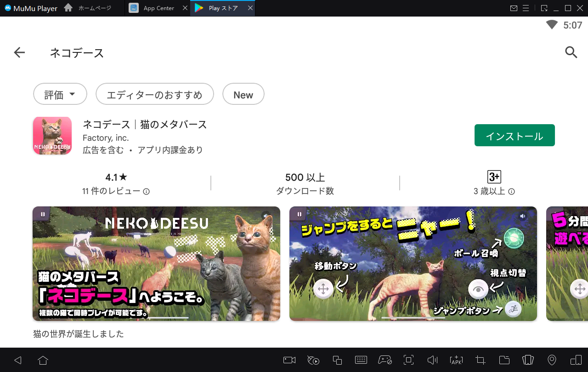Screen dimensions: 588x372
Task: Open the virtual location pin icon
Action: 552,360
